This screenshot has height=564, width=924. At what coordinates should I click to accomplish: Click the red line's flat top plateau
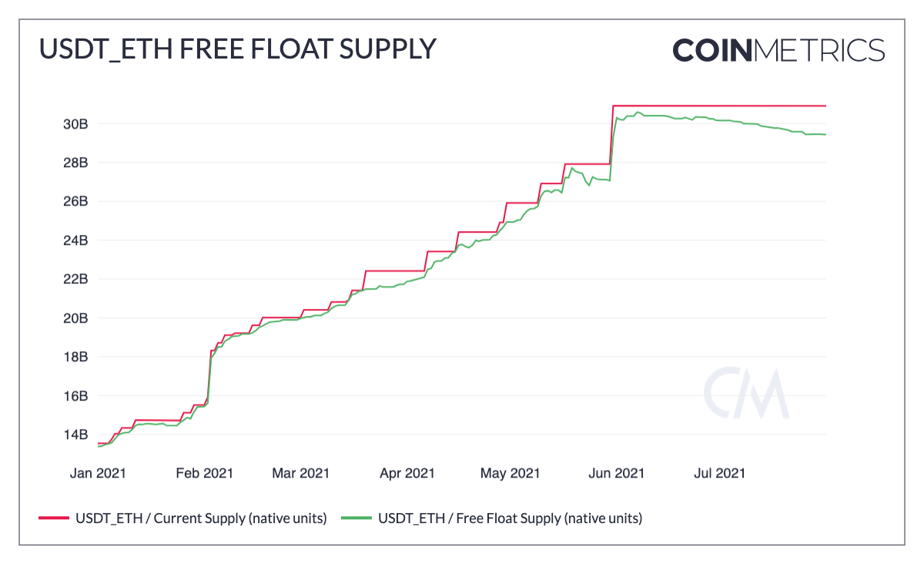coord(719,106)
